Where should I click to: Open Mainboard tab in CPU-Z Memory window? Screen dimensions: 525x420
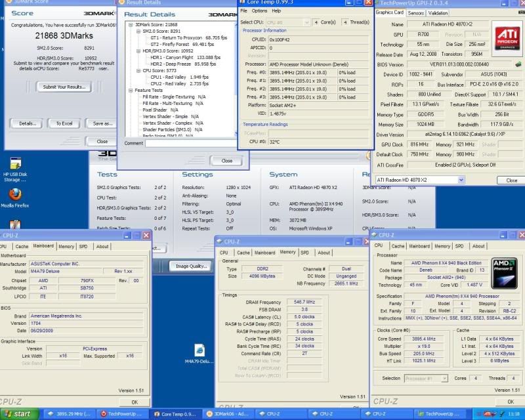264,253
